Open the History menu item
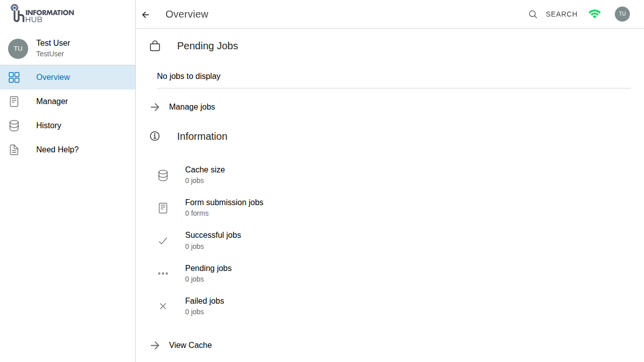644x362 pixels. click(x=67, y=126)
